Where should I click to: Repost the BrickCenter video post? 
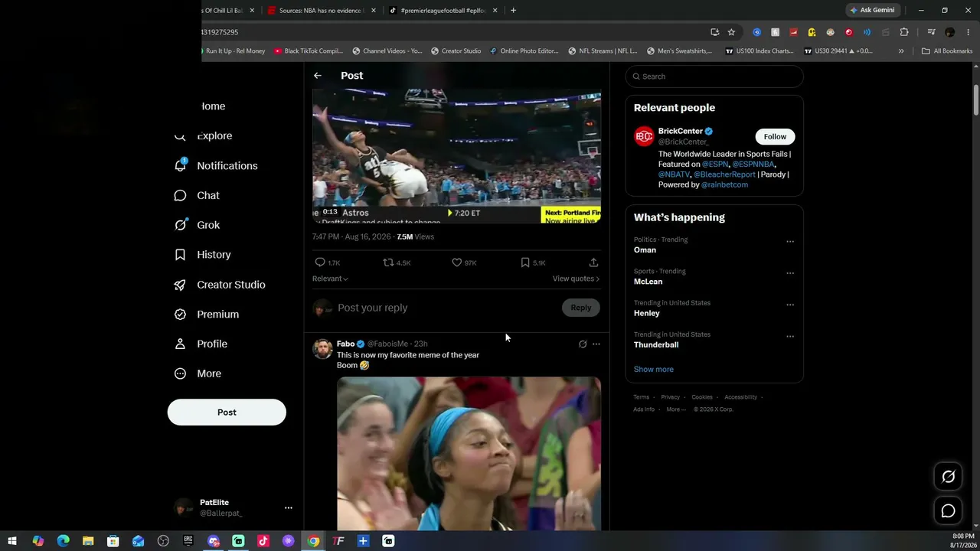[397, 262]
